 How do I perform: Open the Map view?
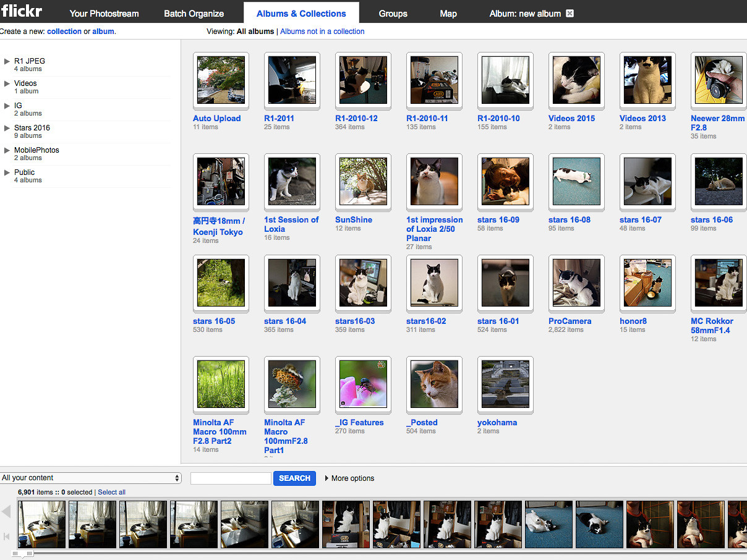[448, 13]
